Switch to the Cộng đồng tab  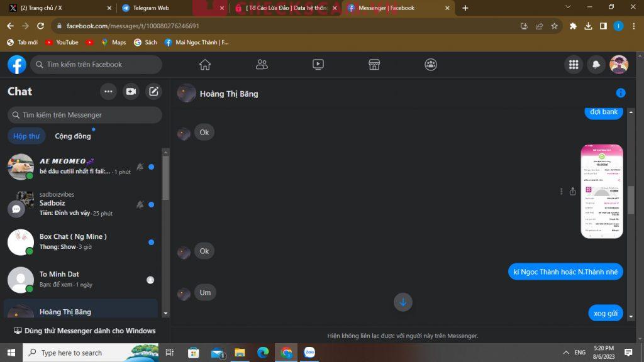73,136
